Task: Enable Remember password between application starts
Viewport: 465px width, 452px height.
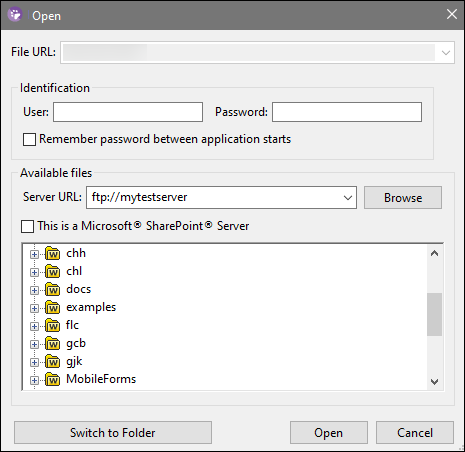Action: (29, 139)
